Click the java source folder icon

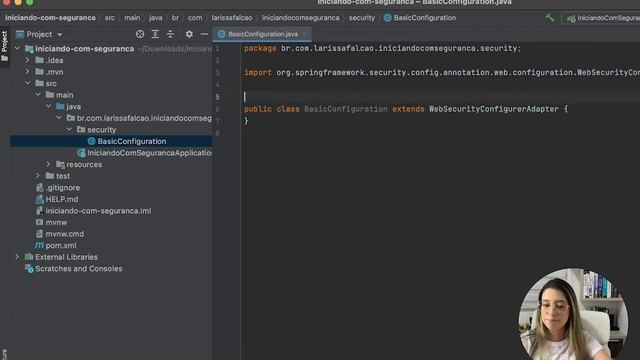tap(60, 107)
